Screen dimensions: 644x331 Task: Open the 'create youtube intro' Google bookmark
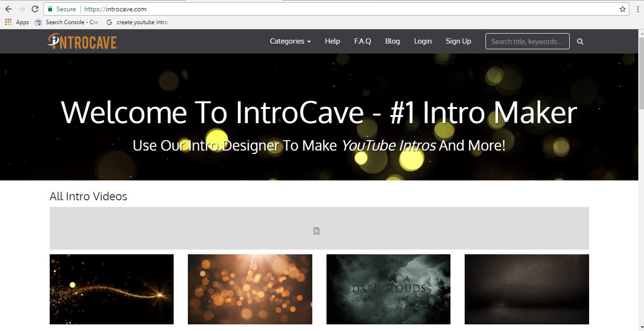tap(137, 22)
